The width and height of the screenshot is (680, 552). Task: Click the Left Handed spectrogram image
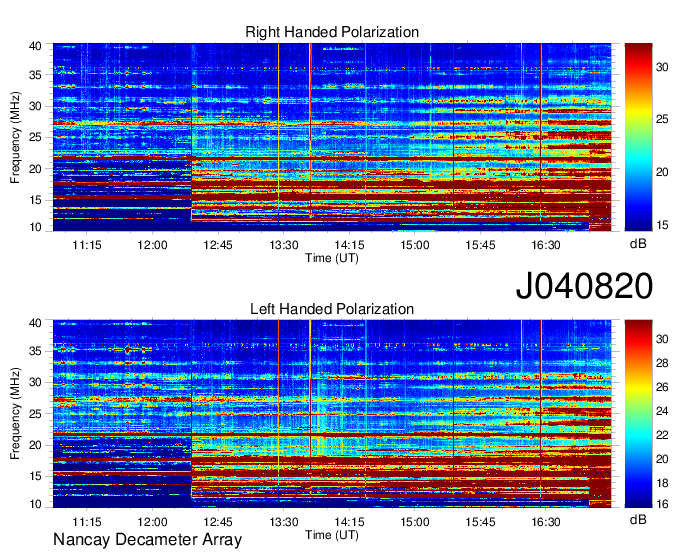(332, 414)
